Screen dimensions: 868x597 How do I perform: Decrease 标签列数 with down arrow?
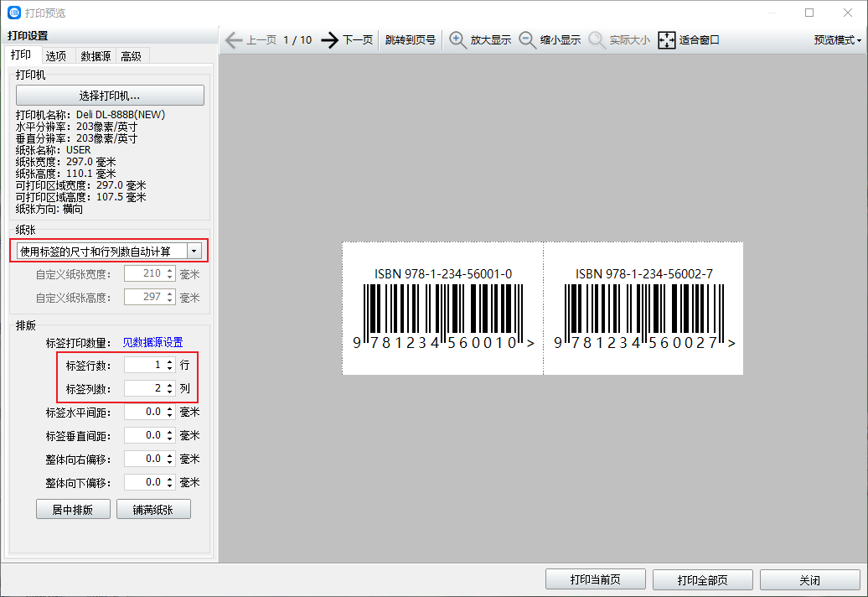(x=170, y=392)
